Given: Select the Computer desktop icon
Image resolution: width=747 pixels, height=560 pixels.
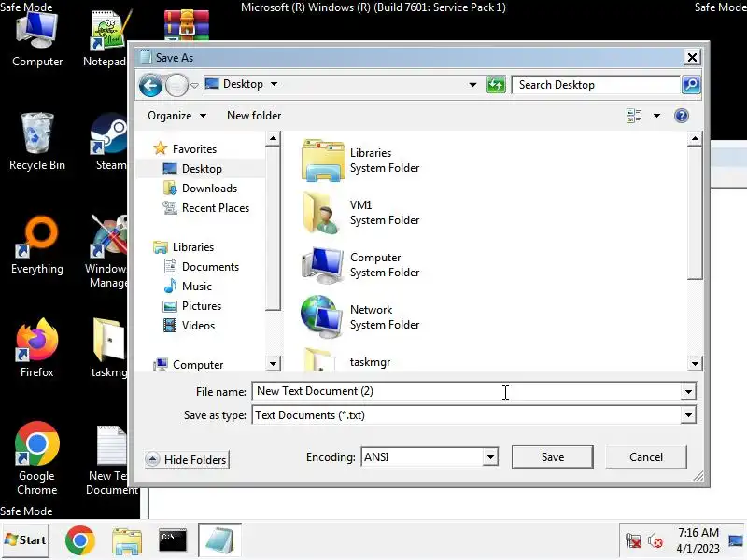Looking at the screenshot, I should point(37,40).
